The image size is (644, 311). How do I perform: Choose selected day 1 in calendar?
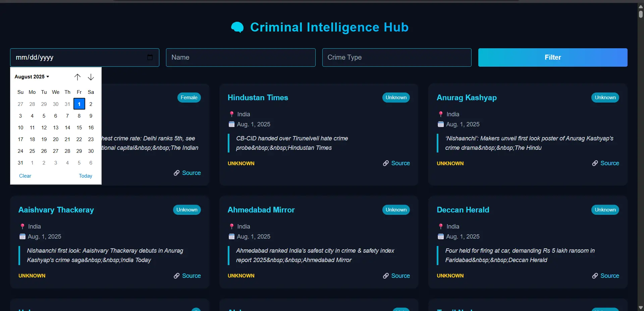pos(79,104)
